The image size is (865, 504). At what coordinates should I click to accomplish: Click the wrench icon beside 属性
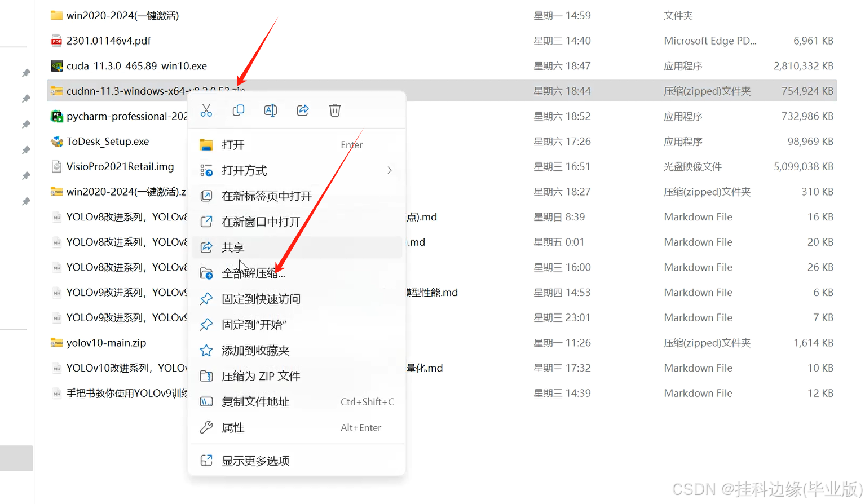tap(206, 428)
